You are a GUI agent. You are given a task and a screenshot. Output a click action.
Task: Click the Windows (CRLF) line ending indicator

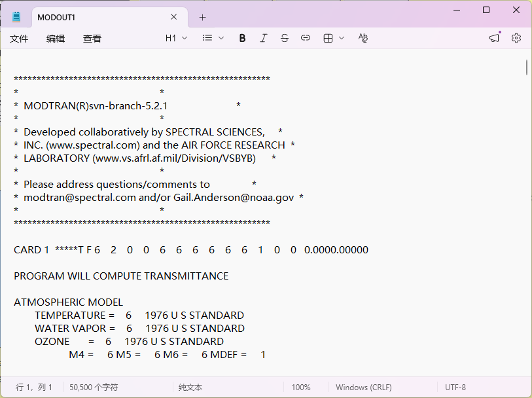[x=364, y=387]
